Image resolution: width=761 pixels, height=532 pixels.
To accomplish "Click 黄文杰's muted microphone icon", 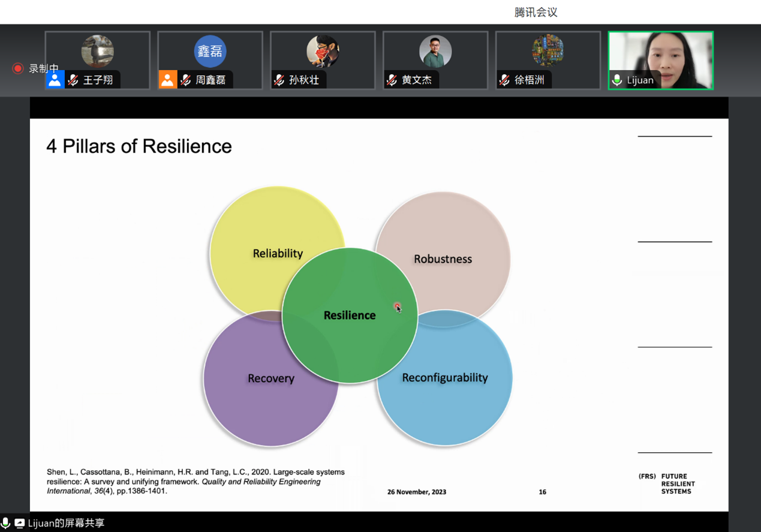I will click(392, 80).
